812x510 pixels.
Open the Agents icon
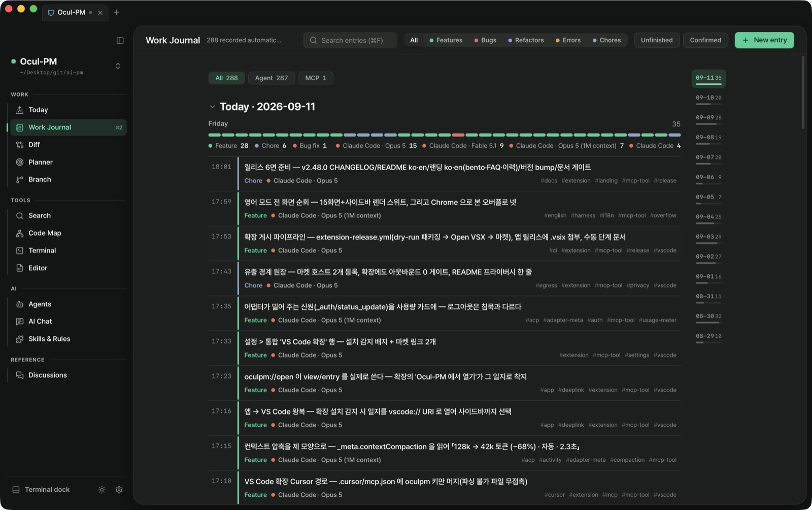coord(20,304)
